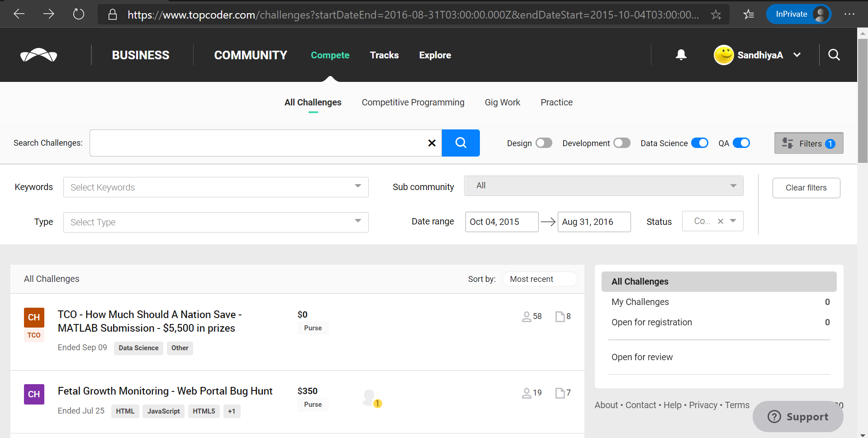Click the Other tag
Viewport: 868px width, 438px height.
point(180,348)
